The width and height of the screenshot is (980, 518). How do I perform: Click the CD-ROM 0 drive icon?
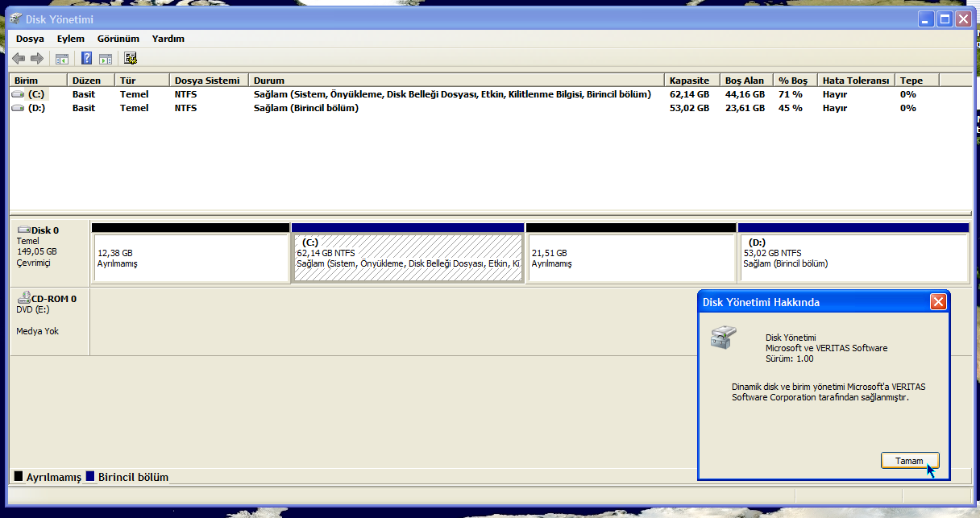(x=23, y=298)
